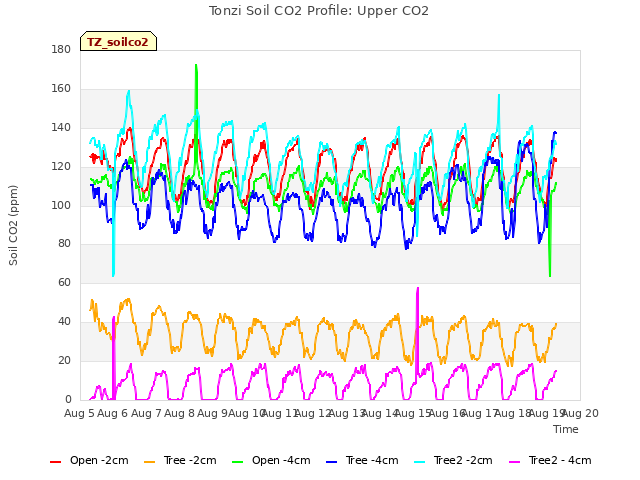Click the orange Tree -2cm legend swatch
Viewport: 640px width, 480px height.
point(149,462)
